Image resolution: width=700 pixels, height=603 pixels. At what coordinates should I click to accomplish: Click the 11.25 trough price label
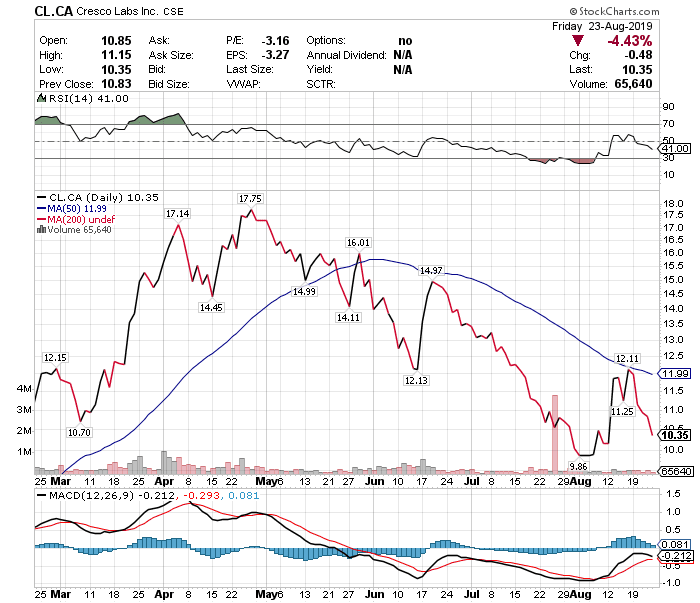coord(622,412)
